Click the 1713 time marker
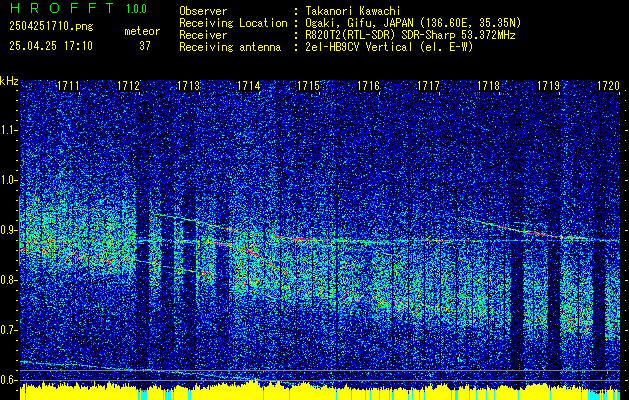The image size is (629, 400). point(189,85)
